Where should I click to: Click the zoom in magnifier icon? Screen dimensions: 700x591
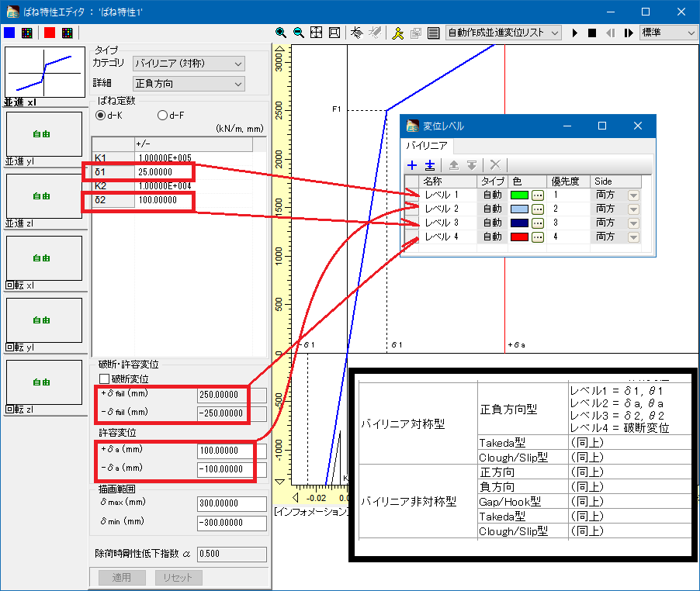click(x=280, y=33)
